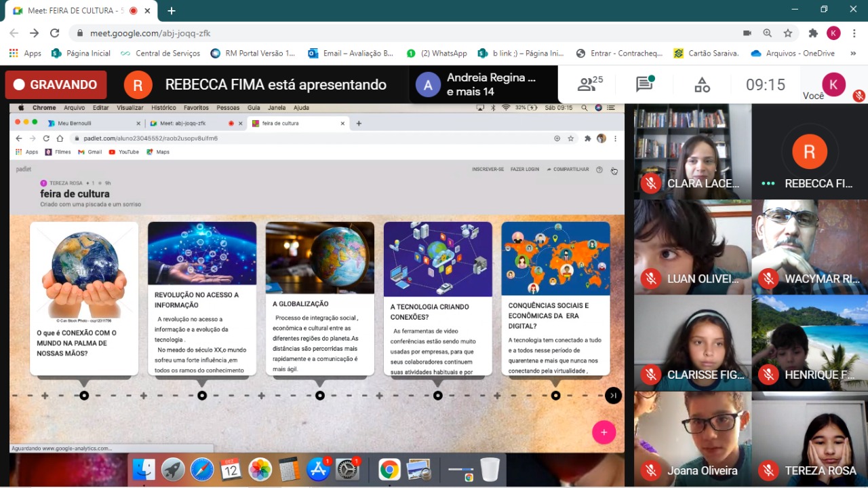868x488 pixels.
Task: Open the WhatsApp bookmark
Action: pos(437,53)
